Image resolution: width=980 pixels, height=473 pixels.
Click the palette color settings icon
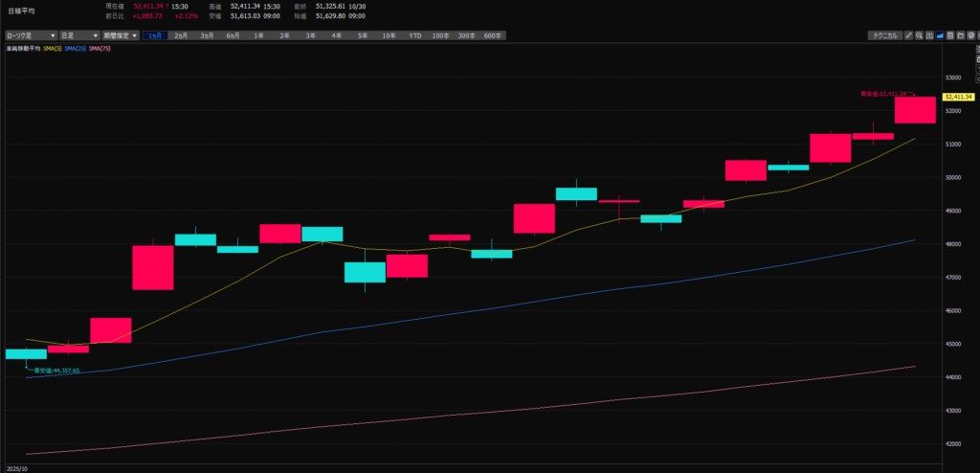970,35
